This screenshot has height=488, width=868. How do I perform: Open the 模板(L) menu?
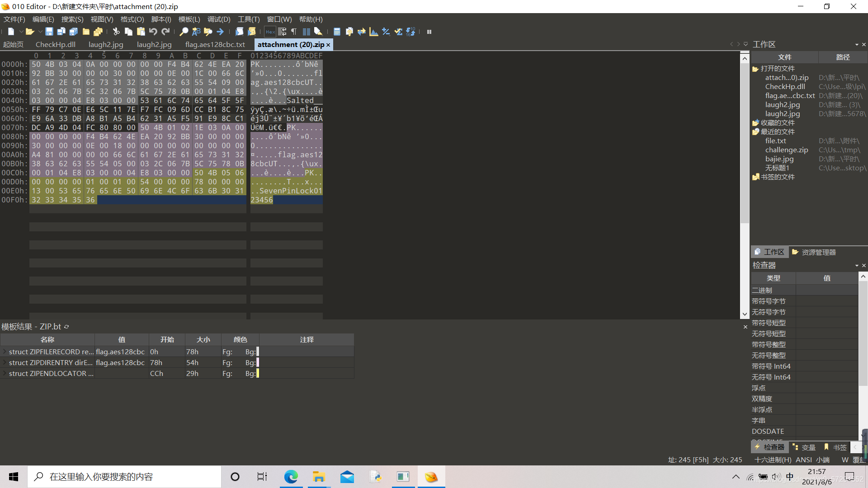coord(189,19)
